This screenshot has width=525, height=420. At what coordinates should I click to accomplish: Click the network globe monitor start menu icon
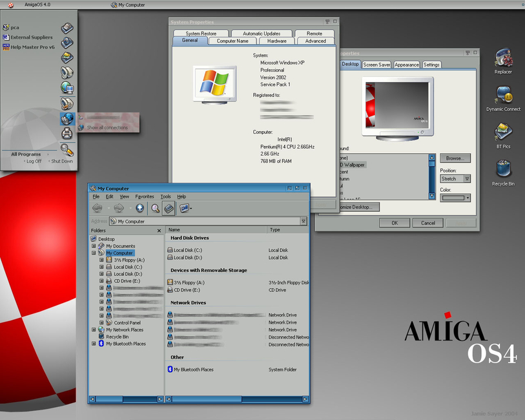(67, 88)
